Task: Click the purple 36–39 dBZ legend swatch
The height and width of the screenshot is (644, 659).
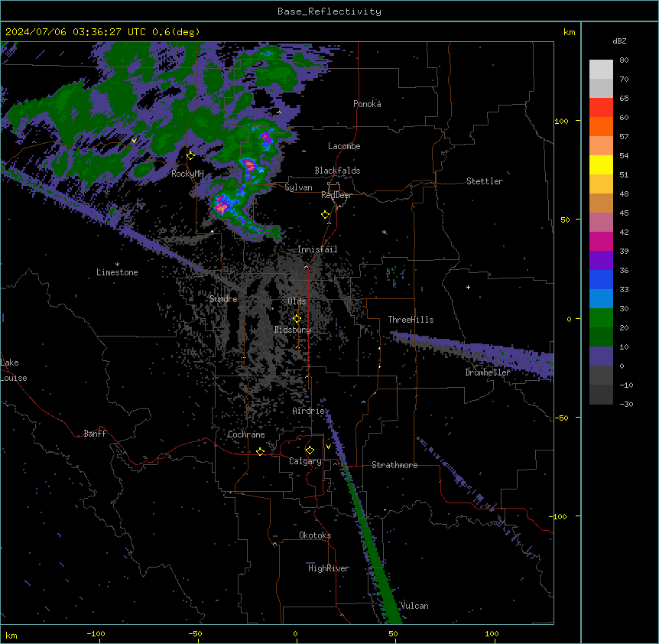Action: coord(601,260)
